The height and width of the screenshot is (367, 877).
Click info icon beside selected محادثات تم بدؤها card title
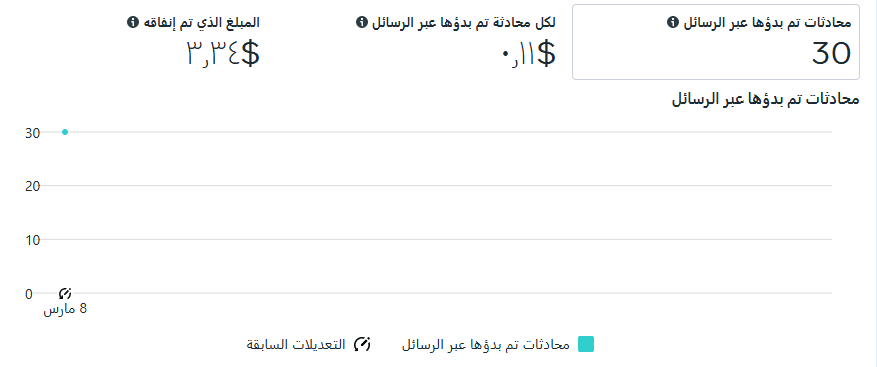click(673, 23)
